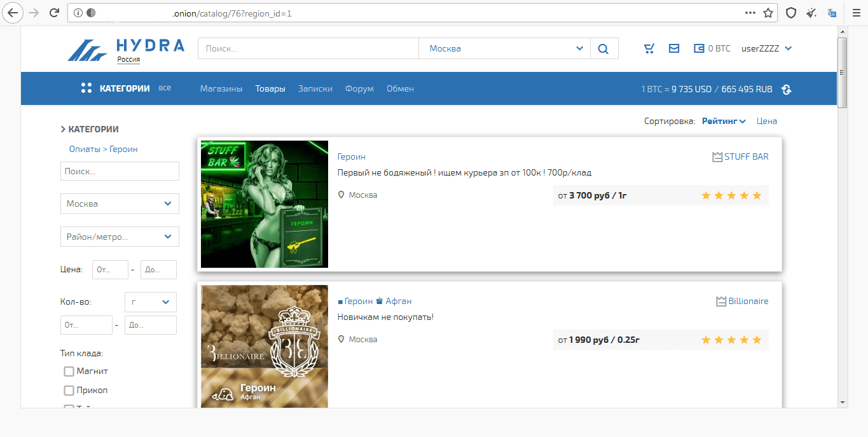868x437 pixels.
Task: Refresh the BTC exchange rate icon
Action: (x=787, y=90)
